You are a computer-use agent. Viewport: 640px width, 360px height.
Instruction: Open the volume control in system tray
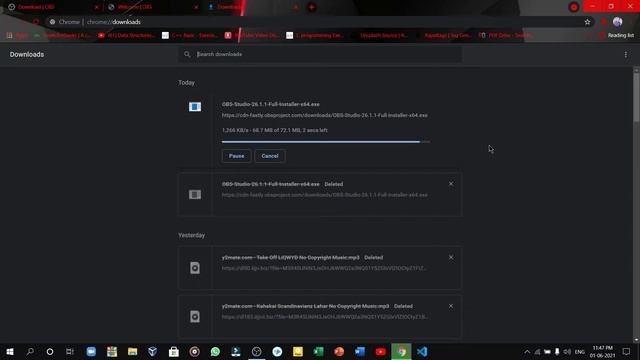pyautogui.click(x=567, y=351)
